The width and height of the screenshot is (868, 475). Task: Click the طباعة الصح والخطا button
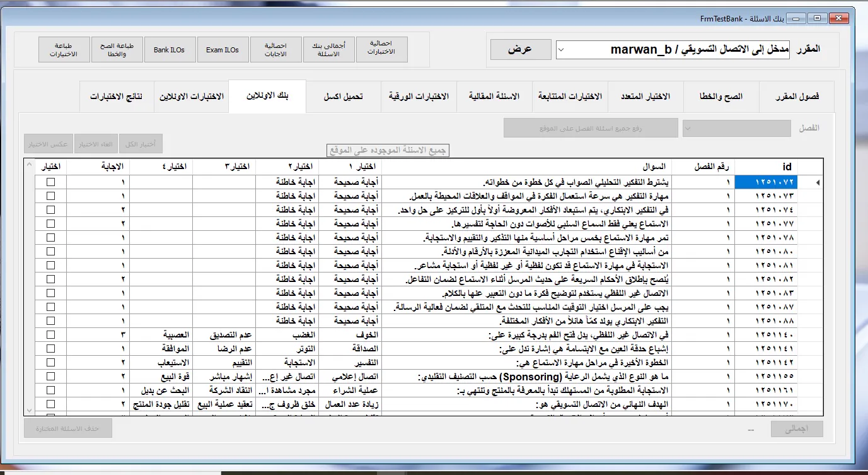pos(117,49)
